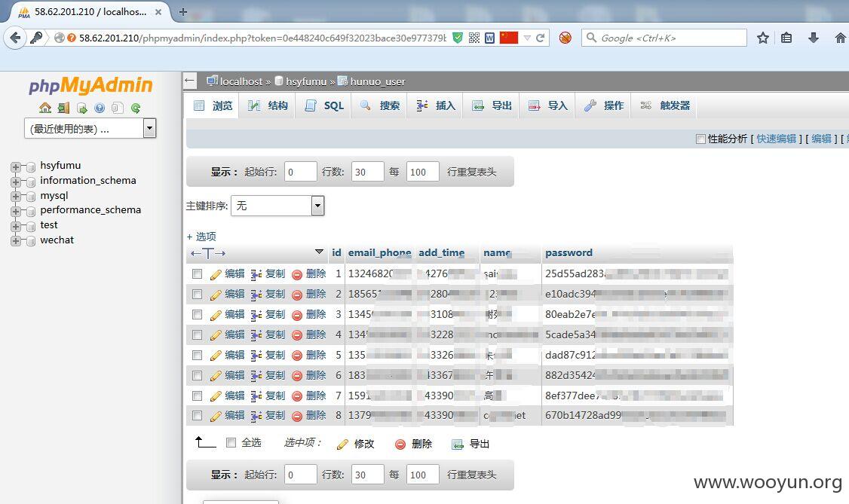Click the 快速编辑 inline edit link
849x504 pixels.
(x=776, y=139)
